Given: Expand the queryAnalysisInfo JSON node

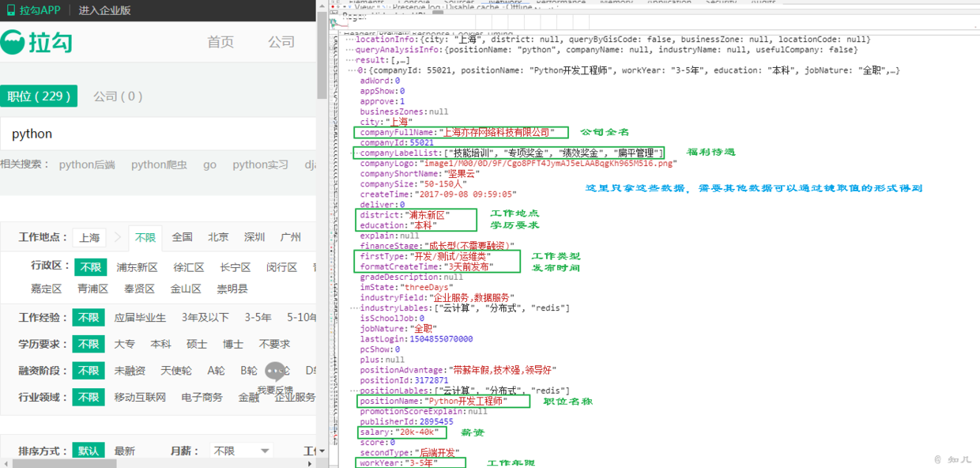Looking at the screenshot, I should (352, 50).
